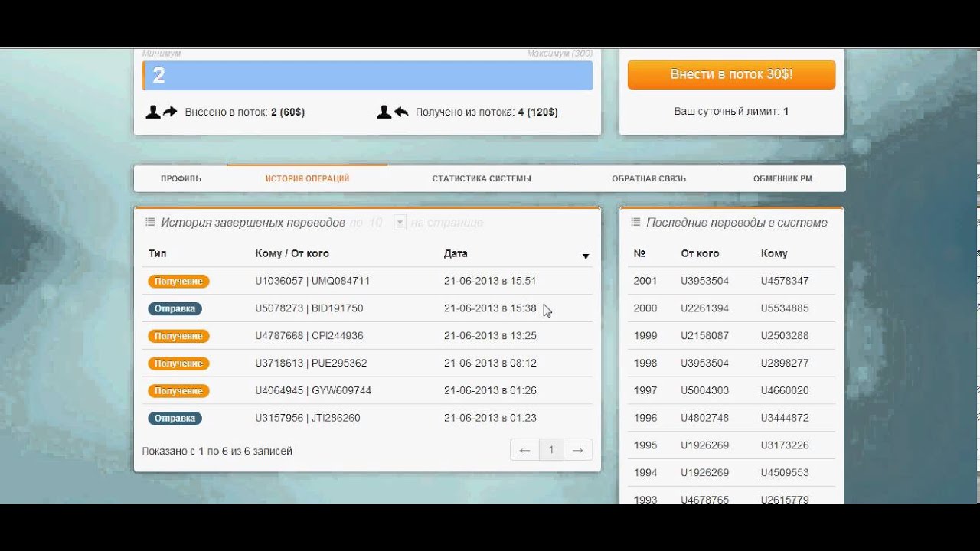Click transfer number 2001
980x551 pixels.
(645, 281)
